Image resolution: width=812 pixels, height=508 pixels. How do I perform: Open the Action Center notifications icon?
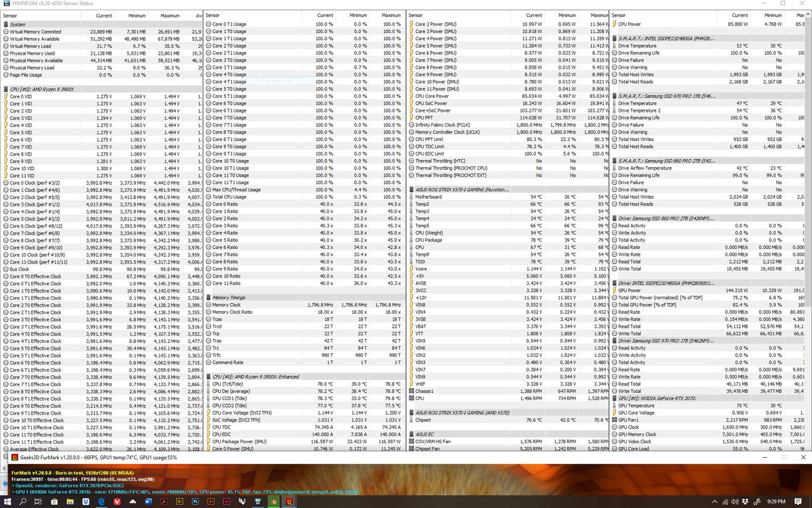coord(797,502)
